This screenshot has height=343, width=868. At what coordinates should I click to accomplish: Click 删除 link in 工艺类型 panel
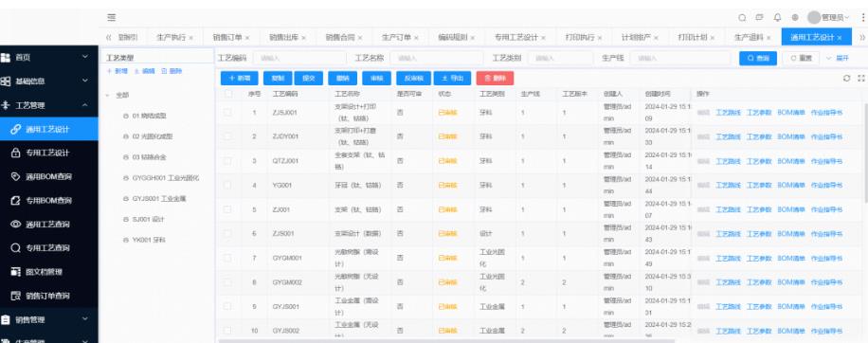pos(172,71)
